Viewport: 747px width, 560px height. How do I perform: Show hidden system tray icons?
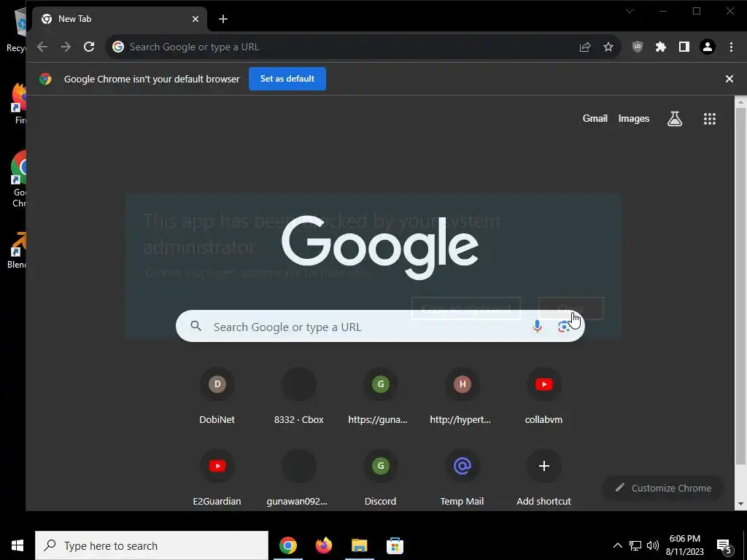[617, 545]
